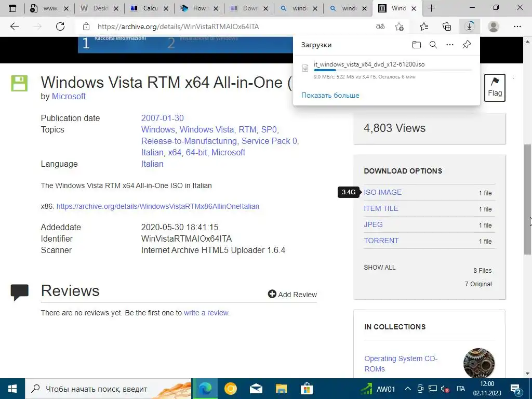Open 'Release-to-Manufacturing' topic link
The height and width of the screenshot is (399, 532).
click(x=189, y=141)
